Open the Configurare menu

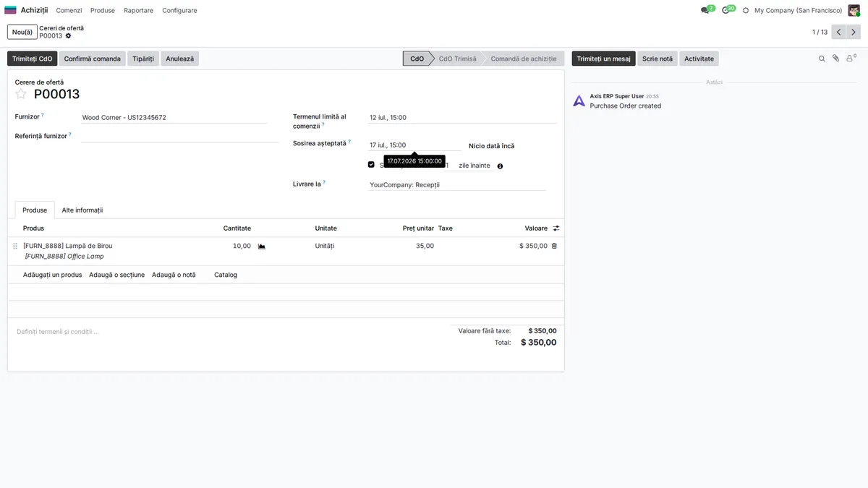tap(179, 10)
